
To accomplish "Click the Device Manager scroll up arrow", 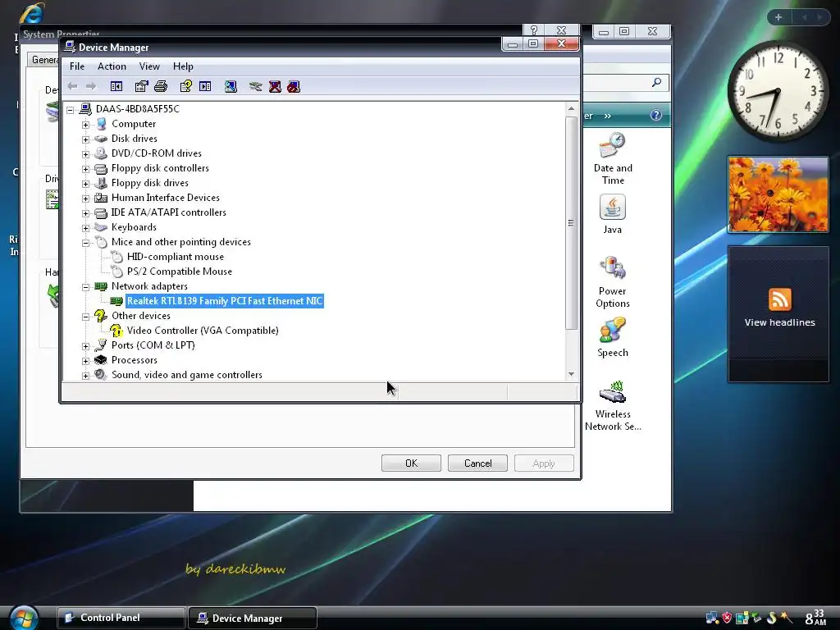I will 571,109.
